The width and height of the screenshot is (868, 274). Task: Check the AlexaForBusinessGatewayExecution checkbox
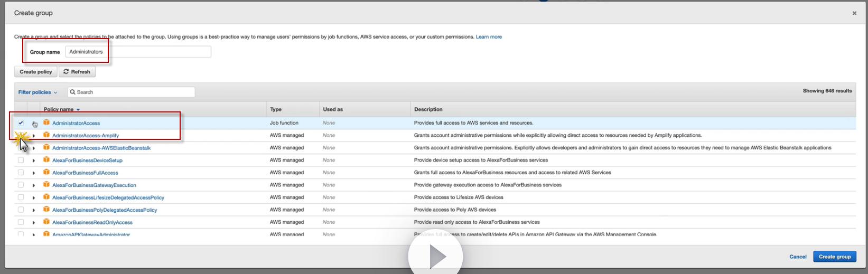click(21, 185)
